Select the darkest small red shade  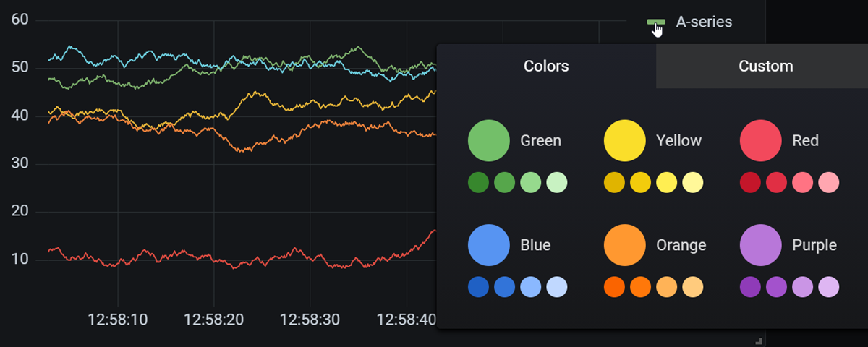pyautogui.click(x=750, y=182)
